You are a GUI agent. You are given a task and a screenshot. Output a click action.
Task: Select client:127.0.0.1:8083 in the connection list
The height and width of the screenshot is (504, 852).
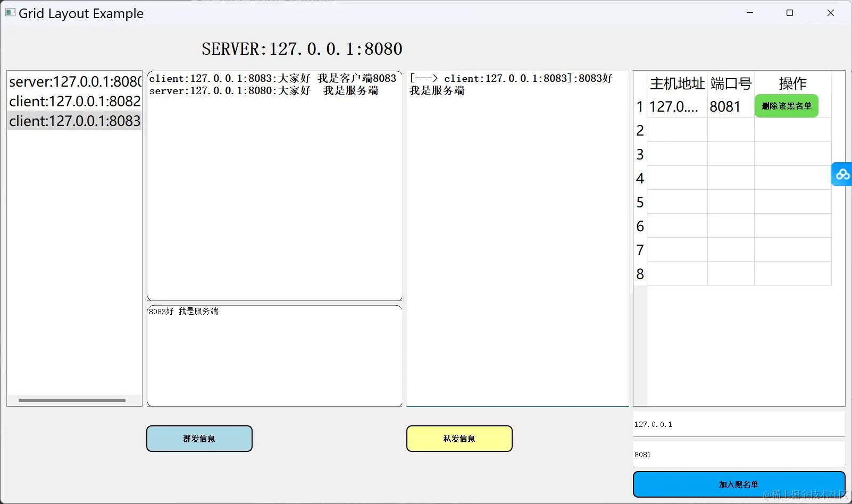click(x=74, y=121)
